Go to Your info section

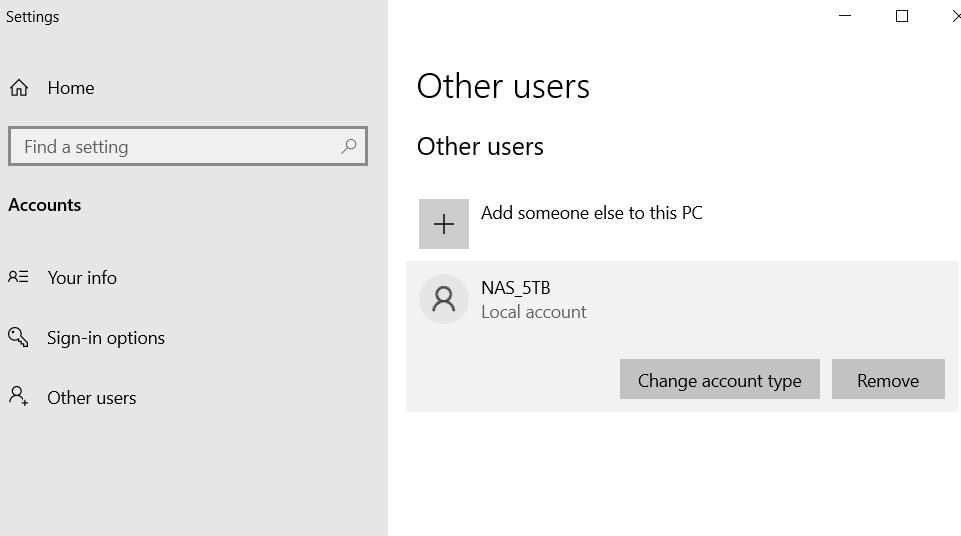(x=82, y=278)
